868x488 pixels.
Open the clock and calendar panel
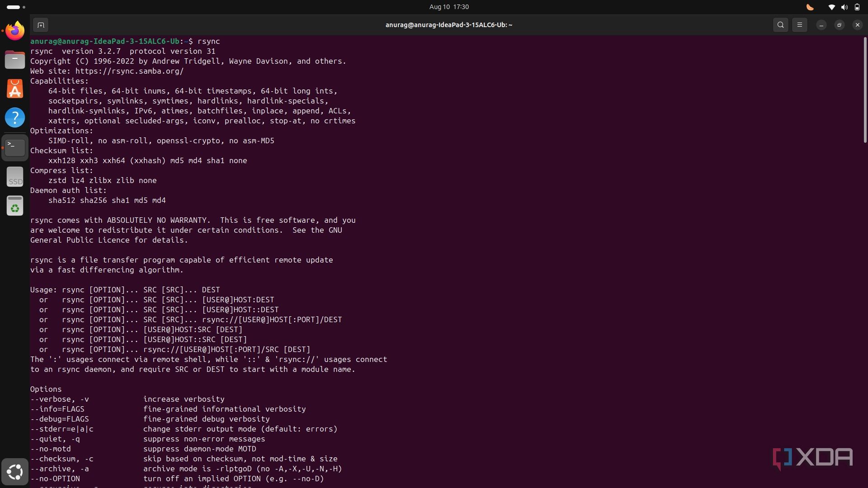pyautogui.click(x=448, y=7)
